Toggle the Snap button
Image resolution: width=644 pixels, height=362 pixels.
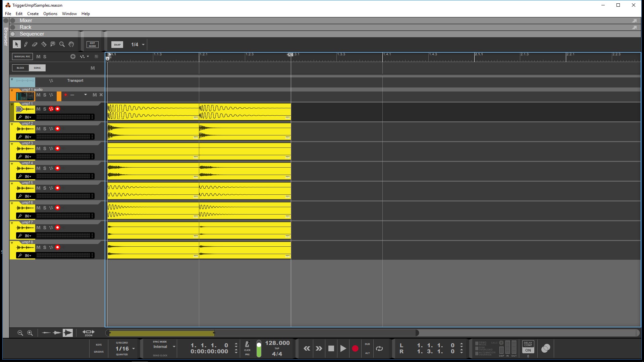117,45
